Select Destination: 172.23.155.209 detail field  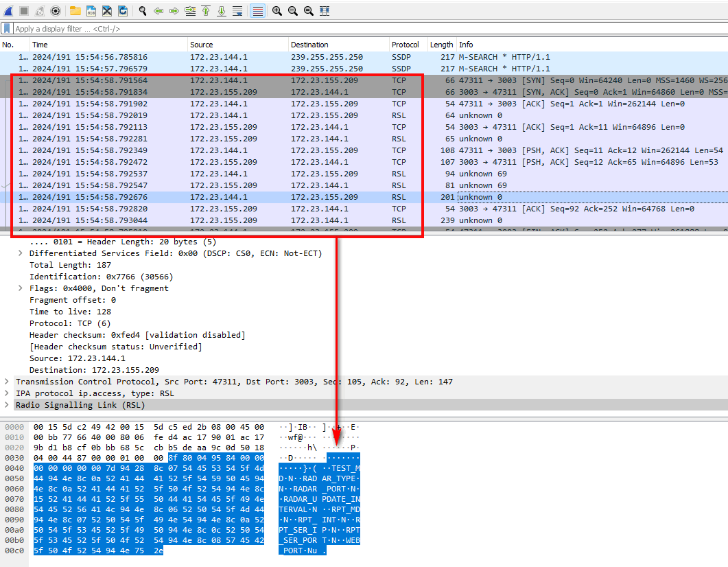coord(94,370)
